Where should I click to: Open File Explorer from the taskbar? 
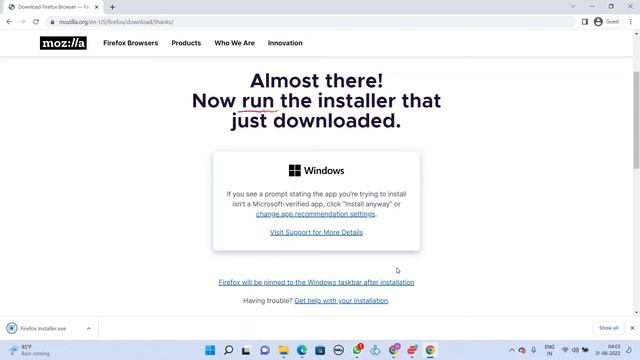coord(283,350)
